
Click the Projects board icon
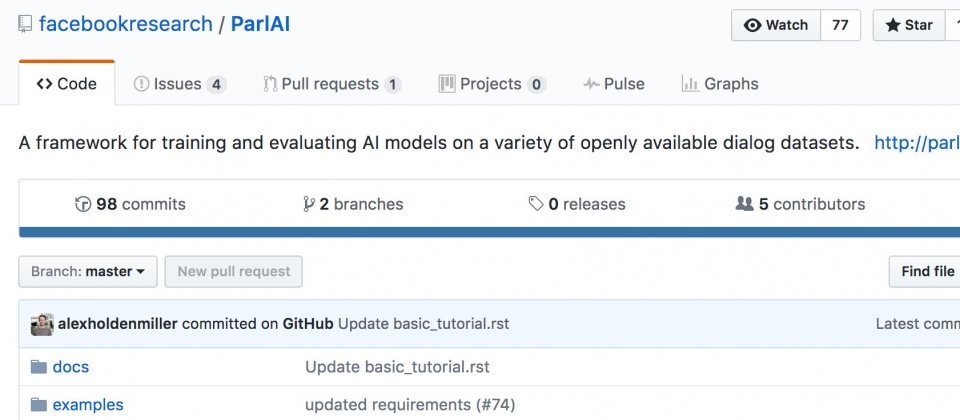pyautogui.click(x=447, y=83)
